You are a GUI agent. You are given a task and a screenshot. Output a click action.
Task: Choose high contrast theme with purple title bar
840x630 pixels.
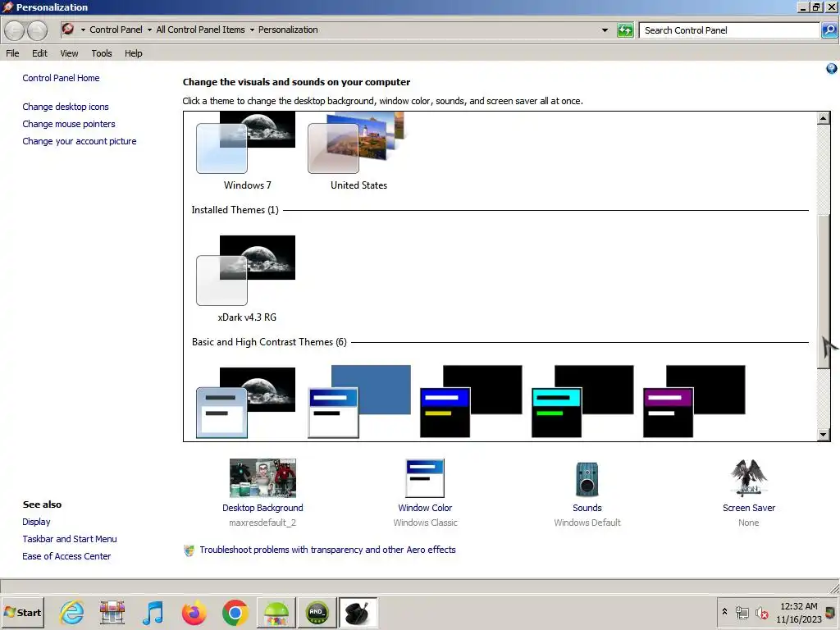point(694,402)
